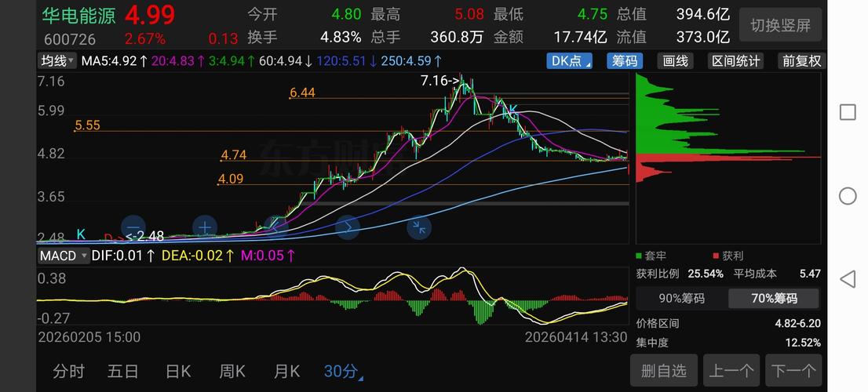Tap the 总值 394.6亿 value
Image resolution: width=868 pixels, height=392 pixels.
(703, 14)
